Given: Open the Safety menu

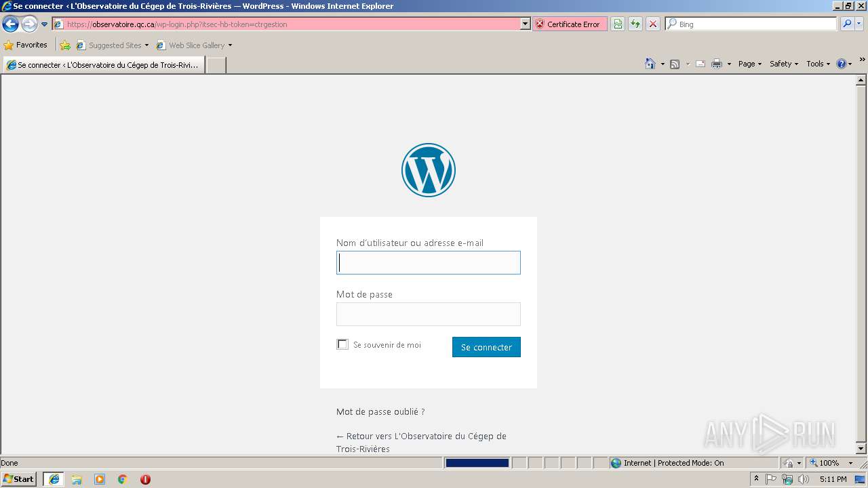Looking at the screenshot, I should pyautogui.click(x=784, y=64).
